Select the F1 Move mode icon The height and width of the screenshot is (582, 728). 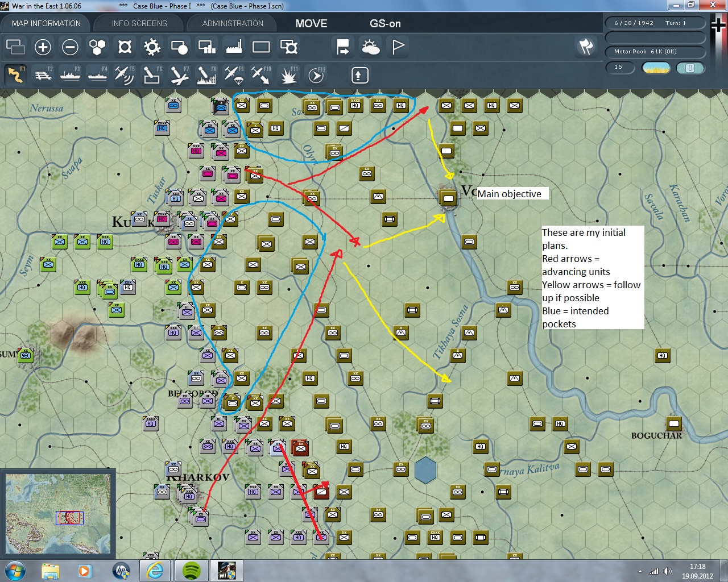pos(15,75)
